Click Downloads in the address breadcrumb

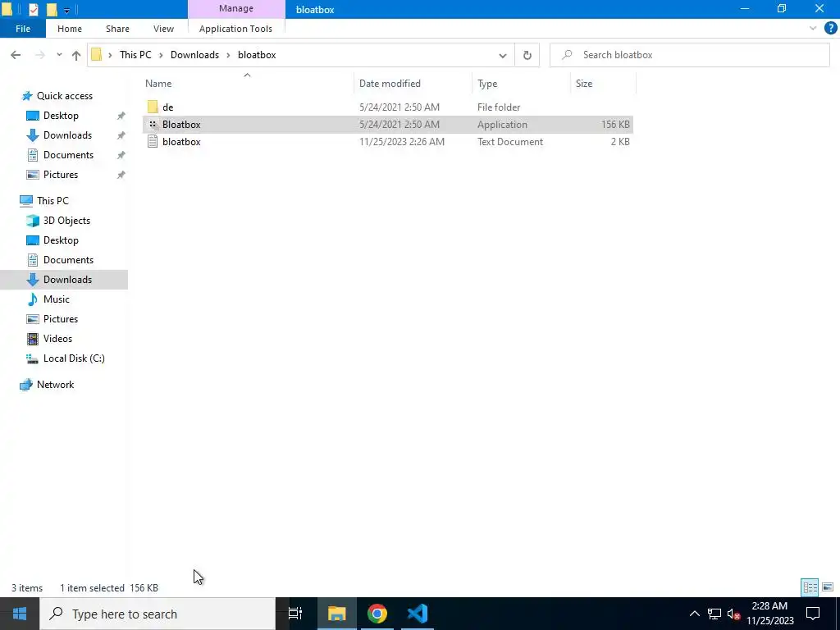pos(194,55)
